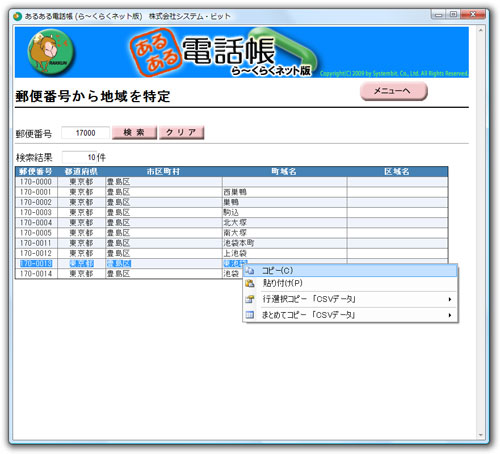The width and height of the screenshot is (500, 454).
Task: Expand the 行選択コピー submenu arrow
Action: click(x=450, y=299)
